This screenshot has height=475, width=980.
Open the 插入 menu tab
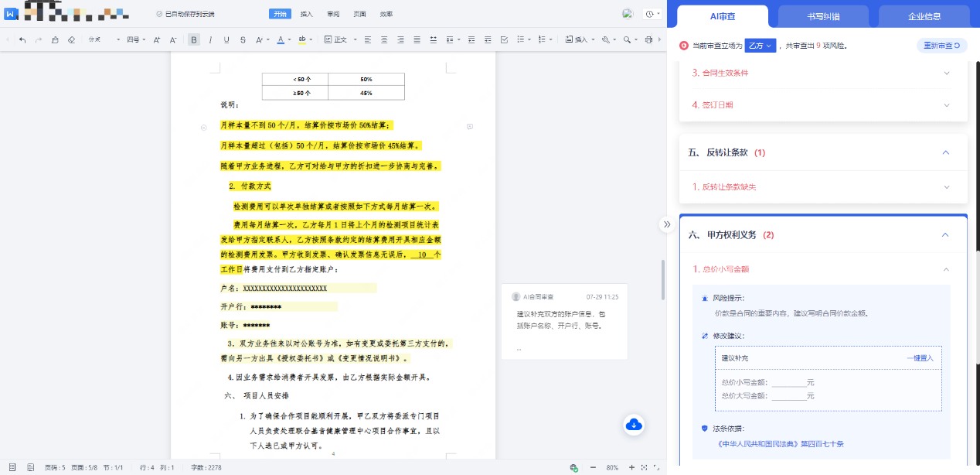pyautogui.click(x=306, y=14)
